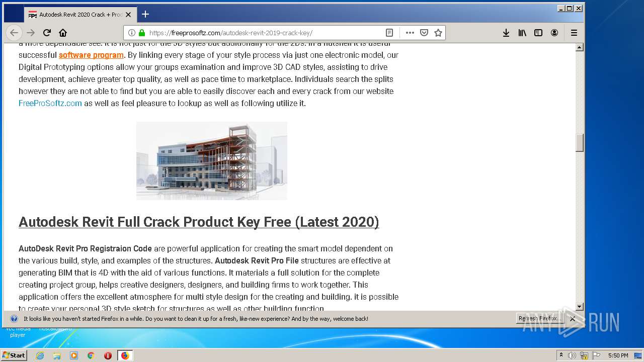
Task: Toggle reader view for this page
Action: [389, 33]
